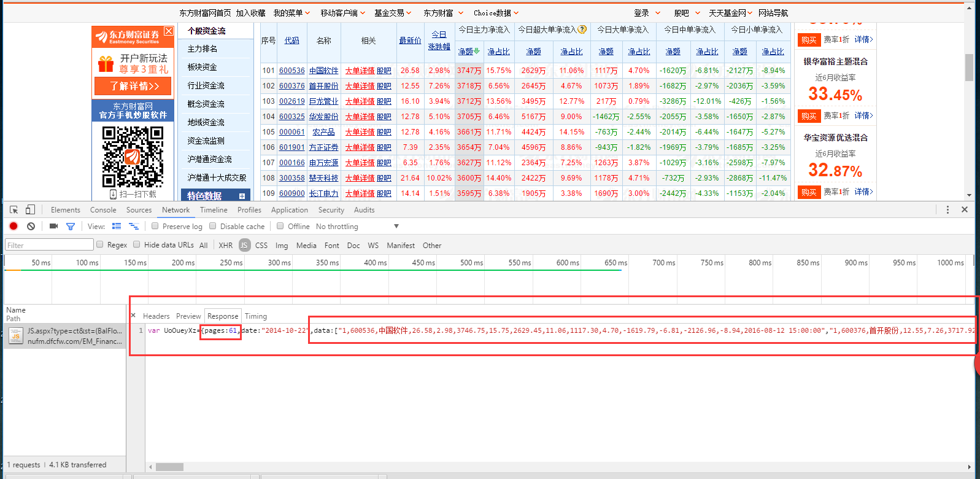Screen dimensions: 980x479
Task: Open the Sources tab
Action: tap(139, 210)
